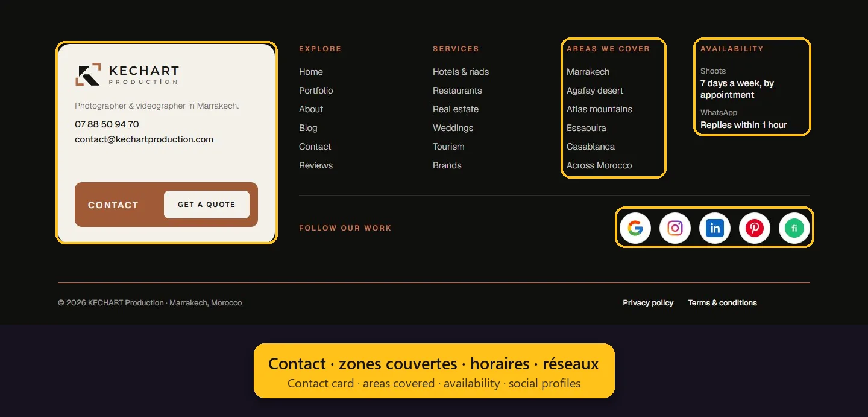Open the Weddings service link
868x417 pixels.
point(453,128)
